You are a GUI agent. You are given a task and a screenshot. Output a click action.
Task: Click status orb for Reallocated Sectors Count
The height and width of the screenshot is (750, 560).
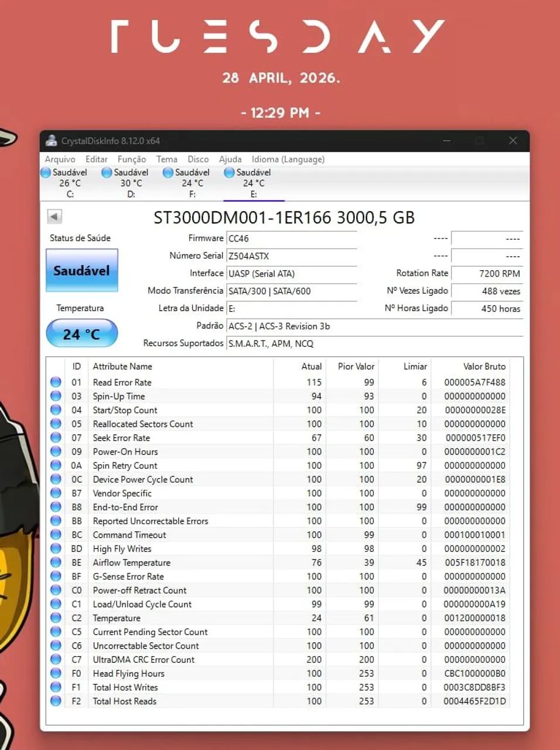tap(56, 424)
